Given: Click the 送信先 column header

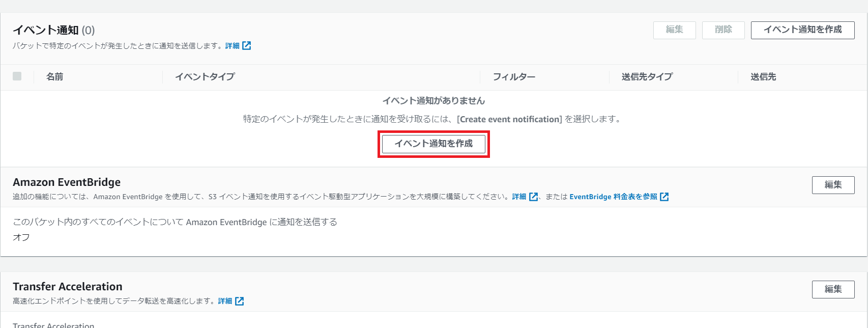Looking at the screenshot, I should point(763,77).
